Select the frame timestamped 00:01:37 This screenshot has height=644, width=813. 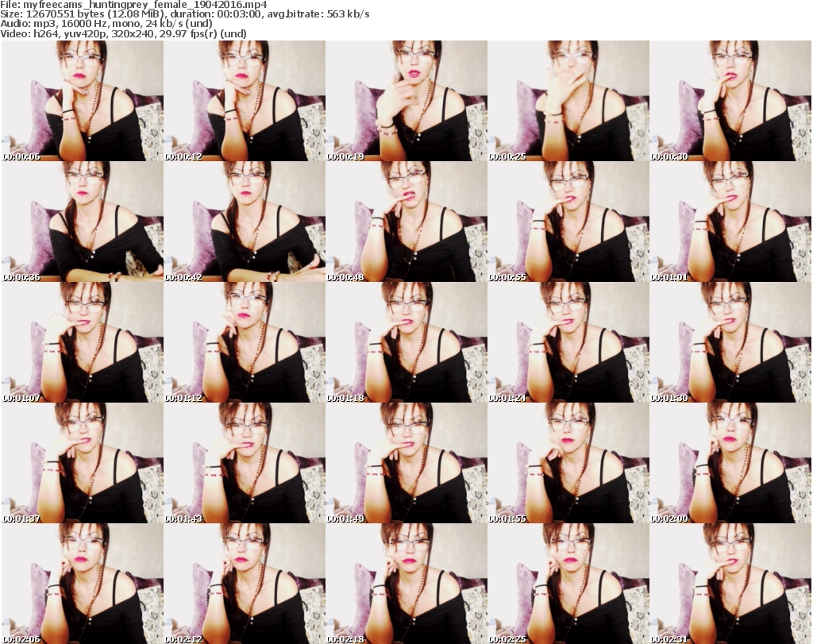point(83,463)
